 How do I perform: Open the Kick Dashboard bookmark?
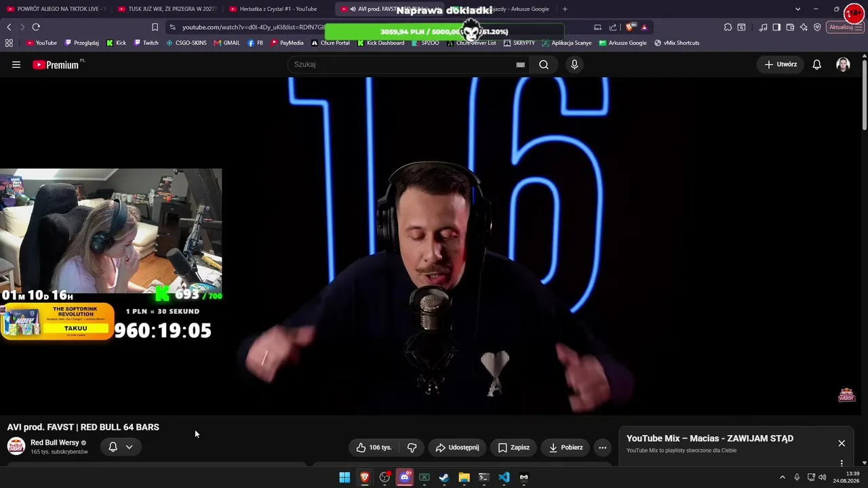point(380,43)
